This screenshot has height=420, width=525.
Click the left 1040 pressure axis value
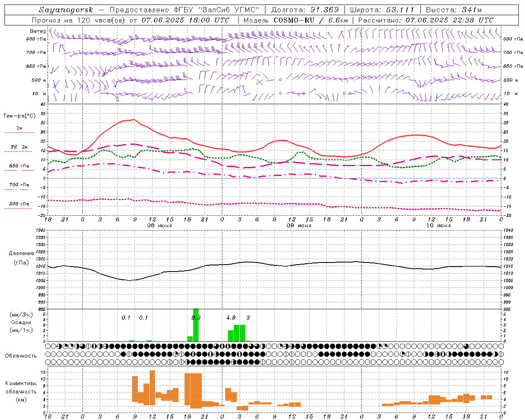(40, 231)
